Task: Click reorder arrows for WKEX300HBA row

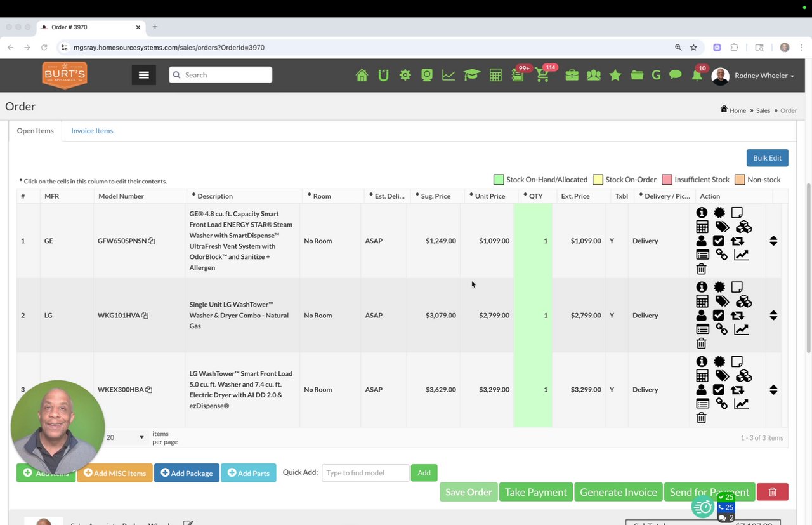Action: coord(773,389)
